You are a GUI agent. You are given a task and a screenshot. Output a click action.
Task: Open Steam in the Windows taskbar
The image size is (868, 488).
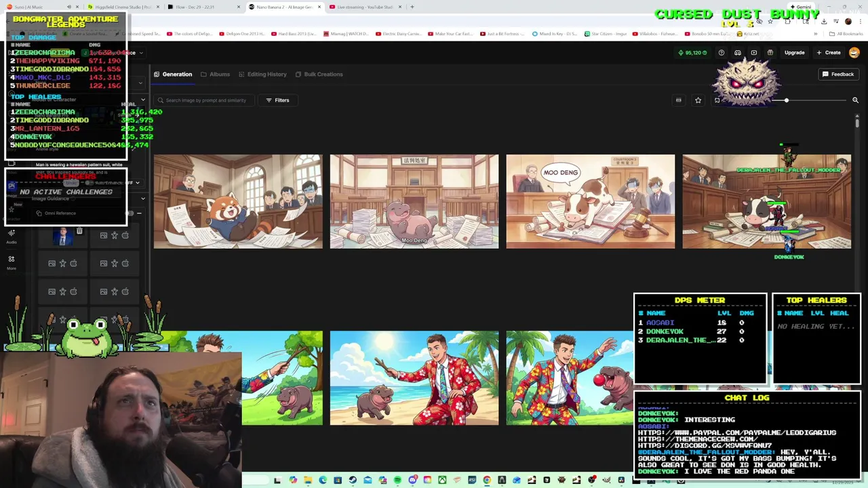click(353, 481)
